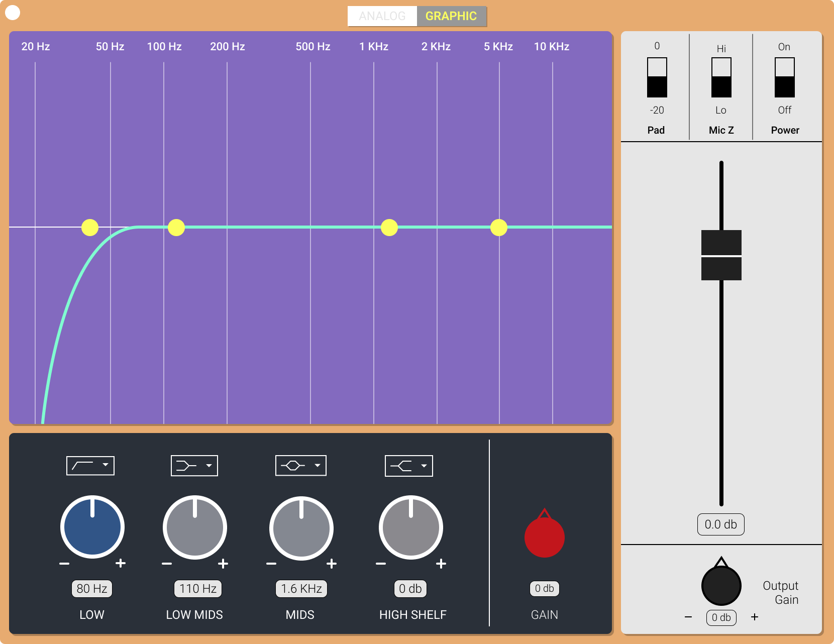Click the blue LOW frequency knob
Screen dimensions: 834x644
click(92, 528)
